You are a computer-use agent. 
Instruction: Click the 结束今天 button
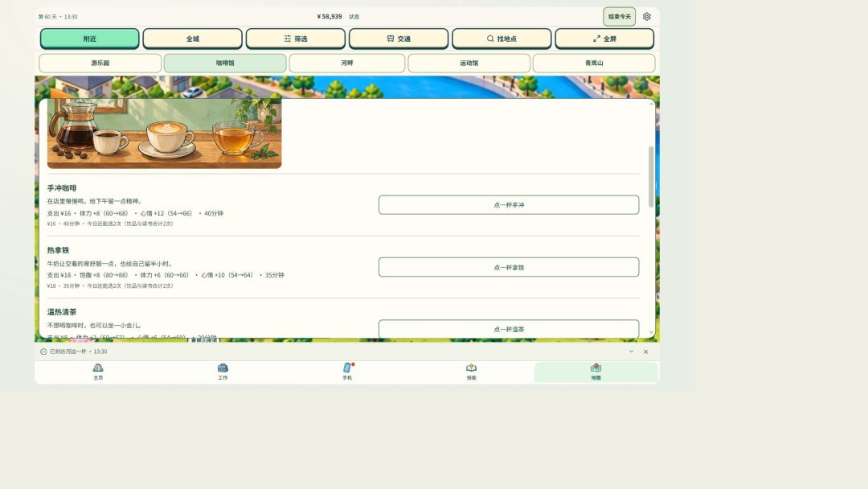pyautogui.click(x=620, y=17)
